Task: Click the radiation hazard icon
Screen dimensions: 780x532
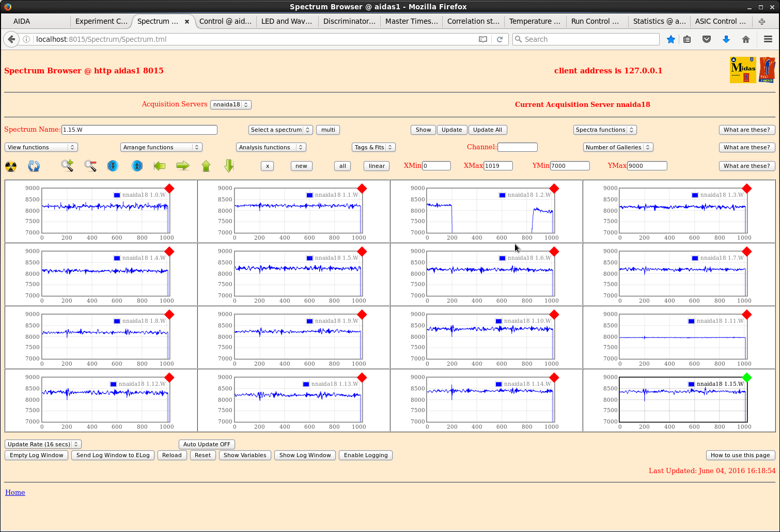Action: tap(11, 166)
